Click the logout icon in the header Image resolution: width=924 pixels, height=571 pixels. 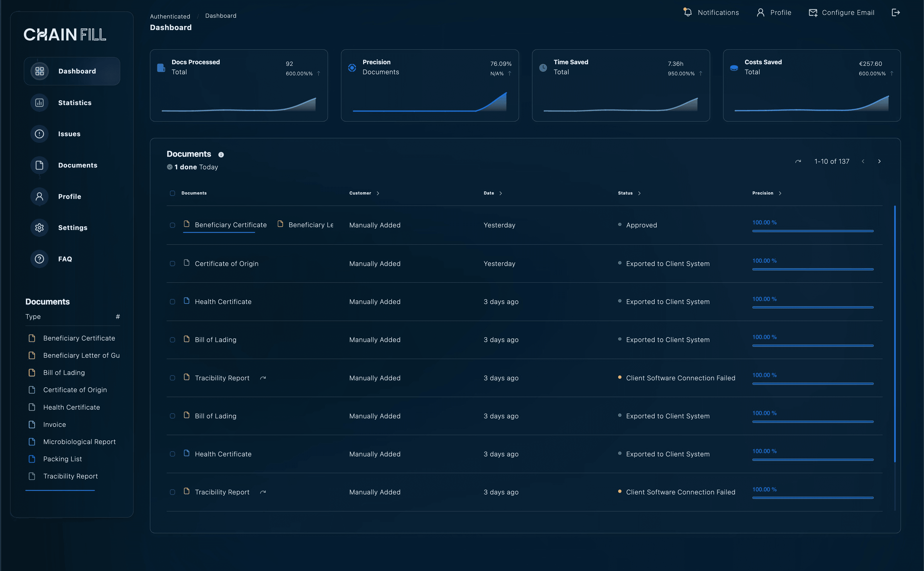896,12
